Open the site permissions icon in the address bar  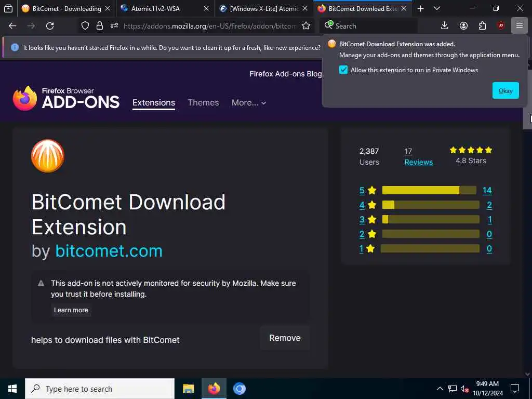point(114,26)
